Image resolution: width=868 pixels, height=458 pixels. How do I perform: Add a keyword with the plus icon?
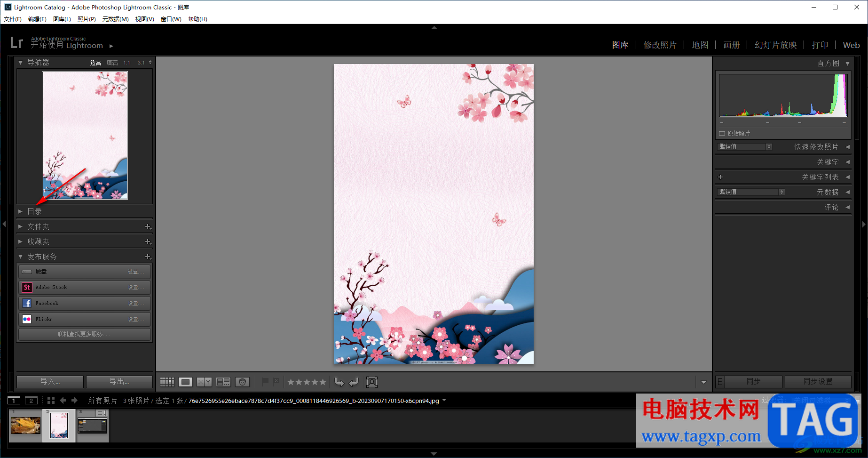pyautogui.click(x=720, y=177)
